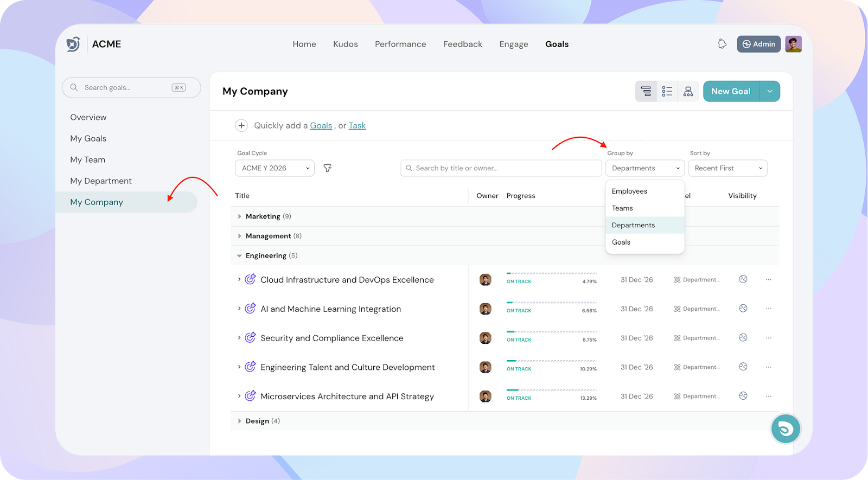Click the goal target icon for AI and Machine Learning
868x480 pixels.
(x=250, y=309)
